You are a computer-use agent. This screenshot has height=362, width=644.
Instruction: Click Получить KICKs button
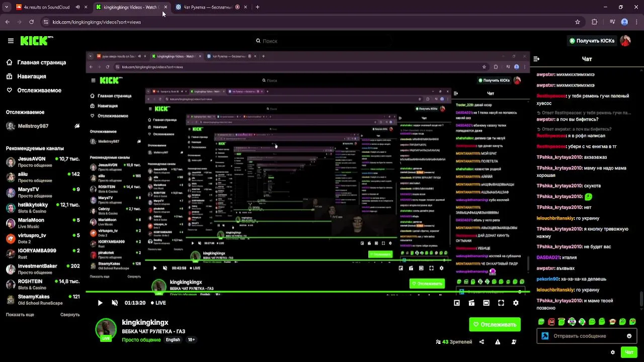tap(592, 41)
